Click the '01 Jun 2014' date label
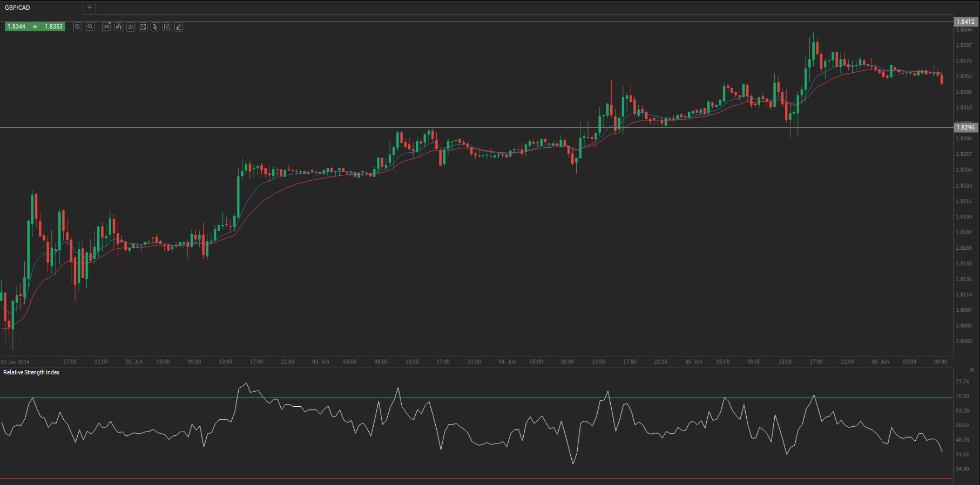Screen dimensions: 980x485 pyautogui.click(x=15, y=363)
